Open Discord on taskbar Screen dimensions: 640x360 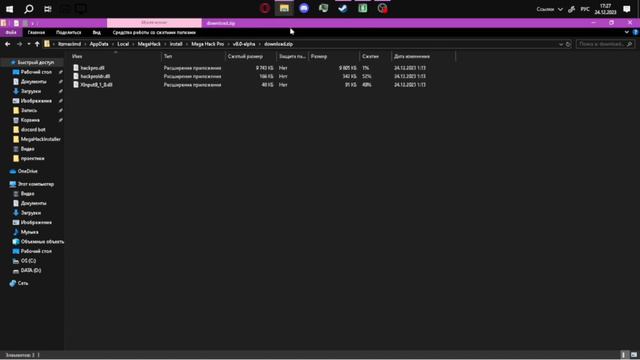click(304, 8)
